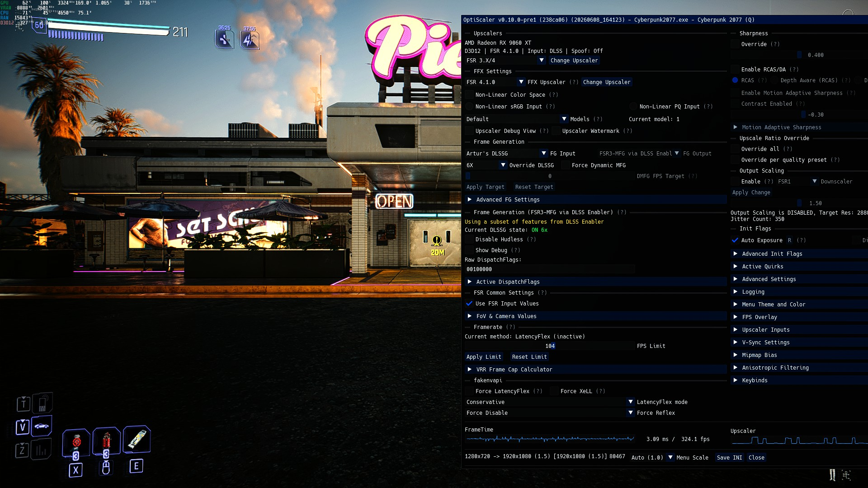Viewport: 868px width, 488px height.
Task: Open the Force Disable Force Reflex dropdown
Action: tap(550, 413)
